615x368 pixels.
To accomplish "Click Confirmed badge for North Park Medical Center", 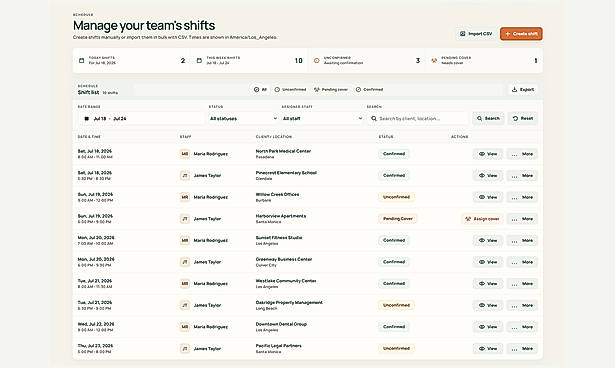I will point(394,154).
